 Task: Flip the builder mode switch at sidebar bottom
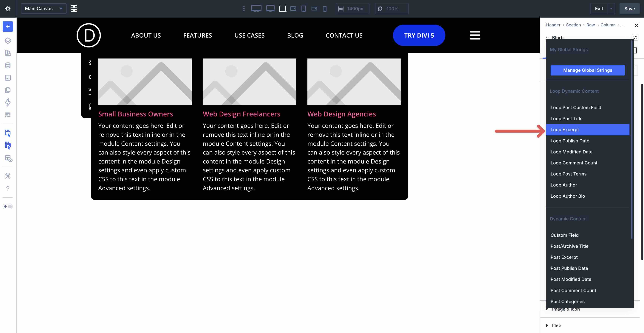[8, 206]
